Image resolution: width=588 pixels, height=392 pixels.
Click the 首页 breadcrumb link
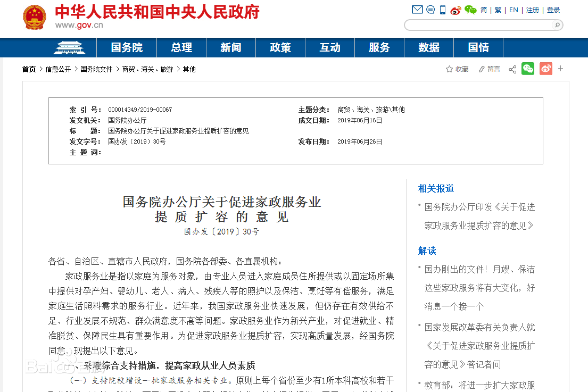pos(29,69)
